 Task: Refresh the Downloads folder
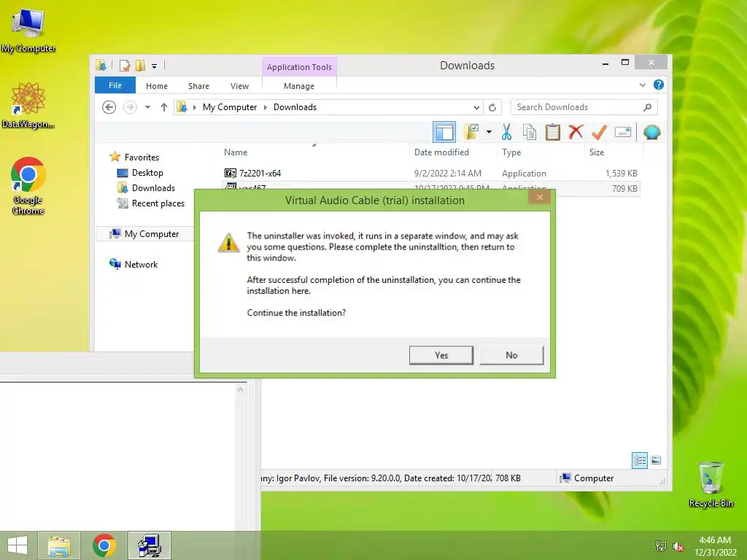tap(492, 107)
